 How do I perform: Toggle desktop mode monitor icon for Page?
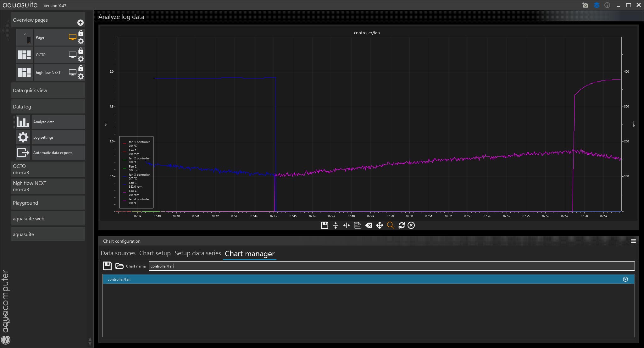tap(72, 37)
